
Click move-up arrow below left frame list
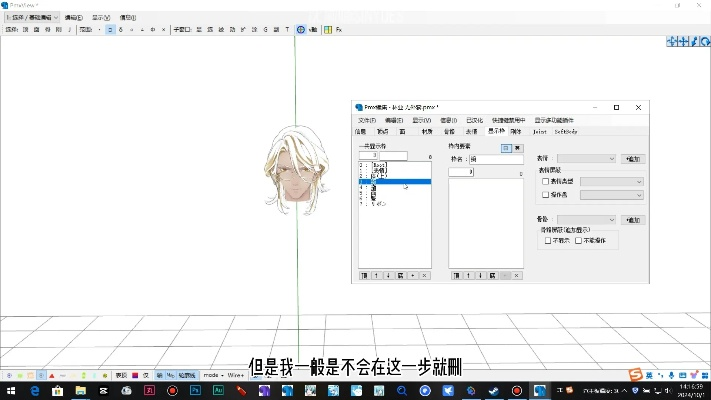tap(376, 274)
